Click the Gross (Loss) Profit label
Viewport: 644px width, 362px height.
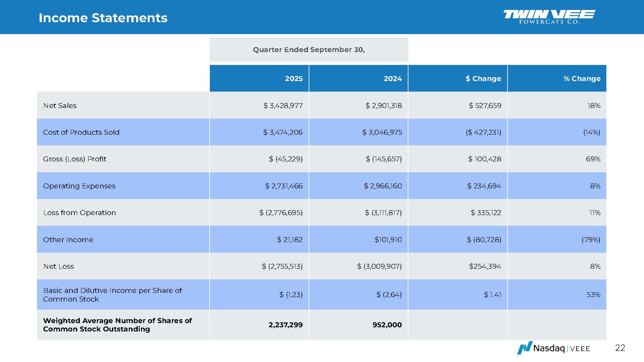75,159
